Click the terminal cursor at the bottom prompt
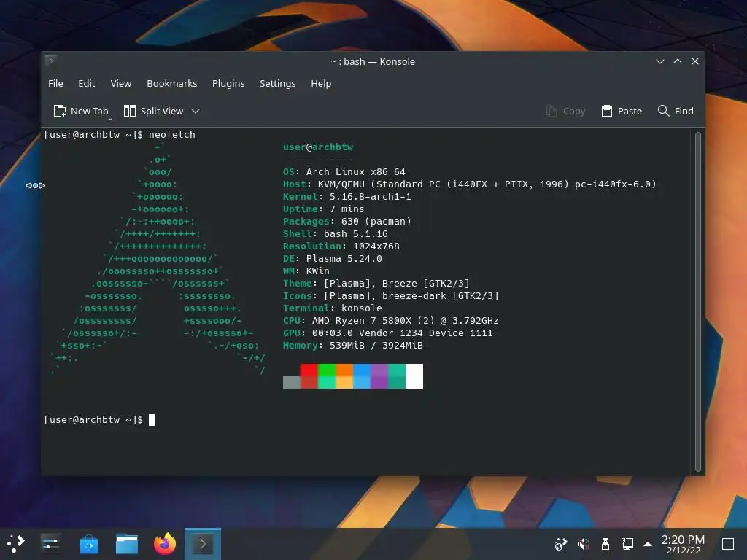747x560 pixels. 152,420
